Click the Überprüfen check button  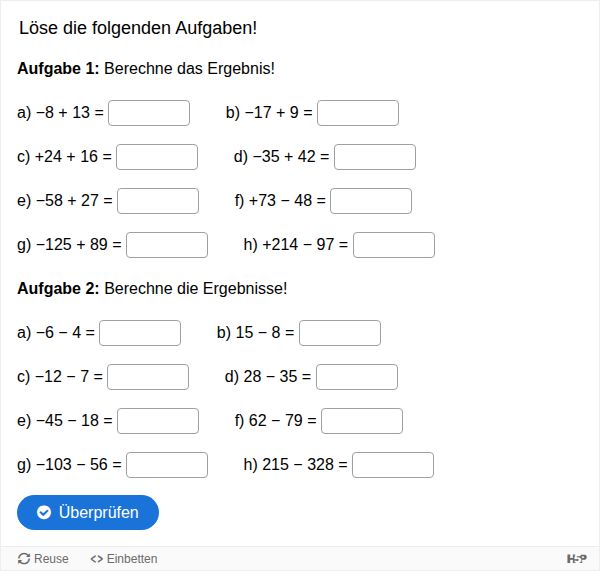pyautogui.click(x=88, y=512)
